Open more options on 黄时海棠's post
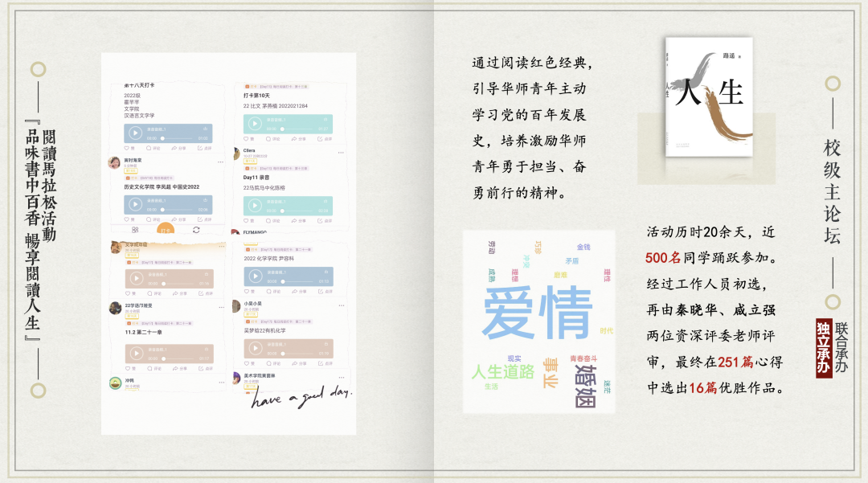Viewport: 868px width, 483px height. click(x=220, y=162)
